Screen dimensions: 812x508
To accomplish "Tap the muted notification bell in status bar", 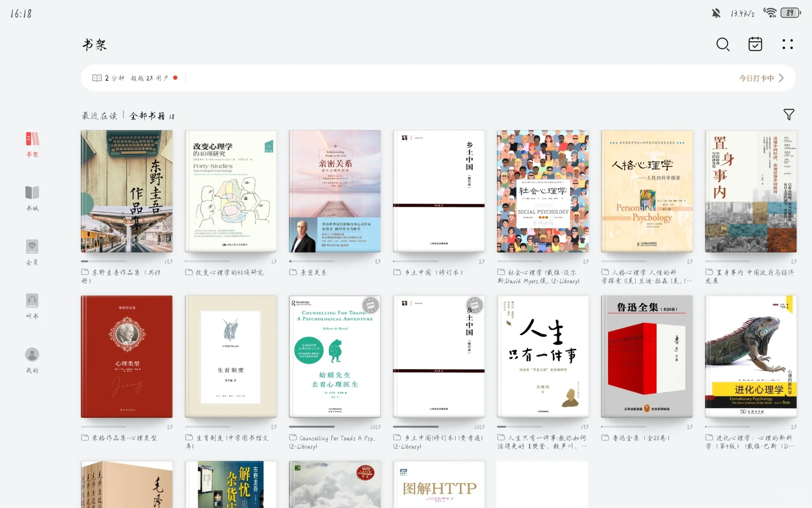I will (x=716, y=13).
